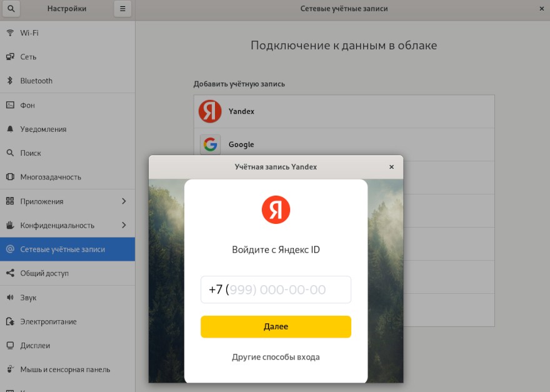Click the Другие способы входа link
Image resolution: width=550 pixels, height=392 pixels.
(276, 357)
